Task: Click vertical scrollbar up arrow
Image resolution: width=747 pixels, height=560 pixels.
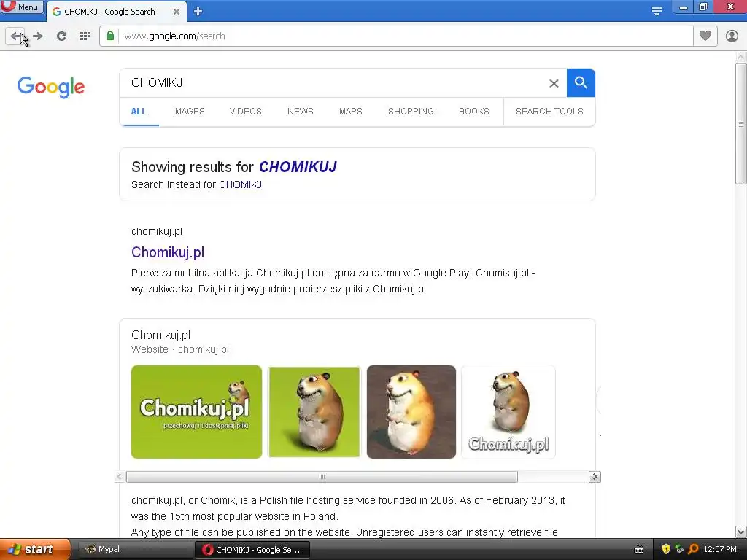Action: (740, 57)
